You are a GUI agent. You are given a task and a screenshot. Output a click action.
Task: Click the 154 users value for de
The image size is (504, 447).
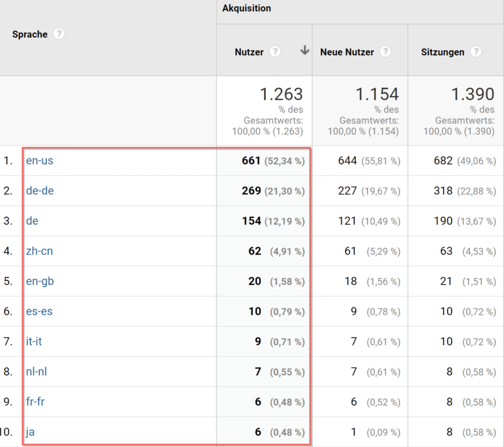(251, 221)
